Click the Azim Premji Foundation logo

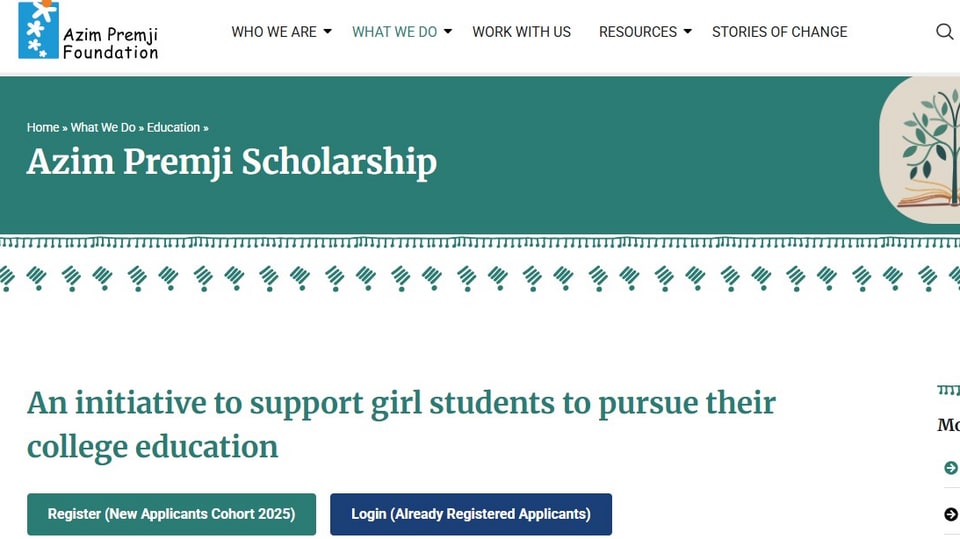[x=88, y=30]
